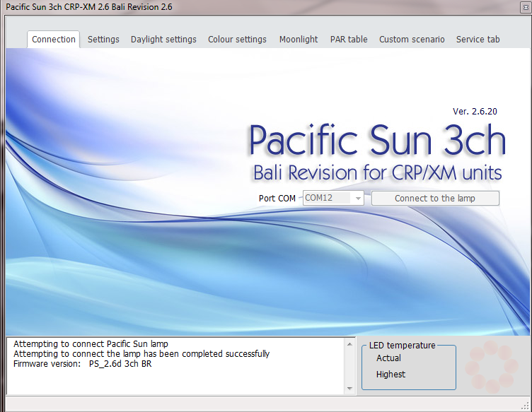Click the Firmware version line in the log
532x412 pixels.
(x=83, y=364)
